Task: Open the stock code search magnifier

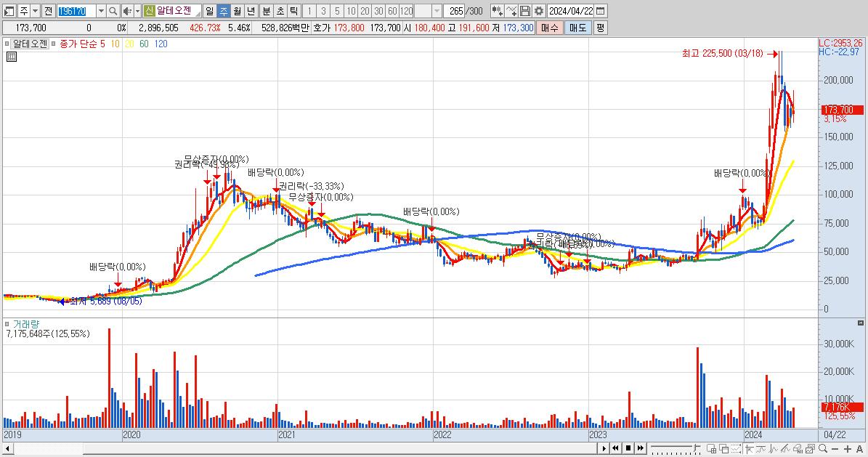Action: tap(113, 10)
